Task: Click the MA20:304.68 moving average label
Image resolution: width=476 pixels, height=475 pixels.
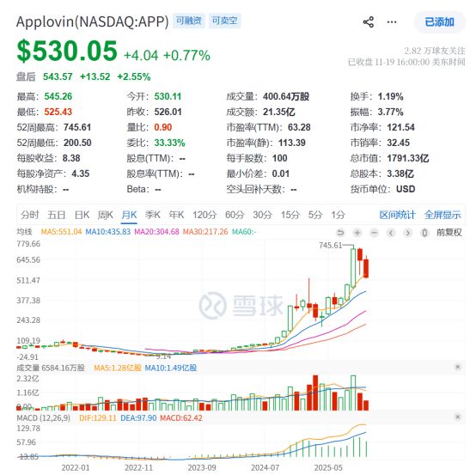Action: pyautogui.click(x=156, y=232)
